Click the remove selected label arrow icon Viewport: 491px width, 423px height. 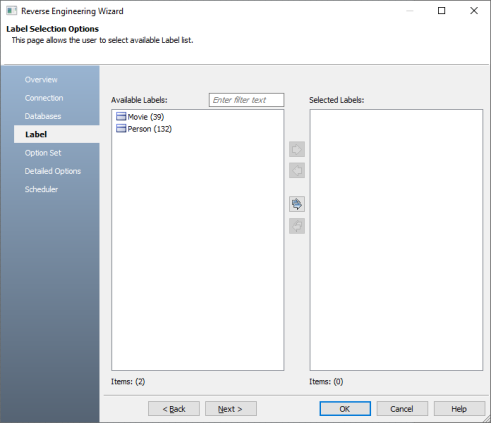tap(297, 171)
